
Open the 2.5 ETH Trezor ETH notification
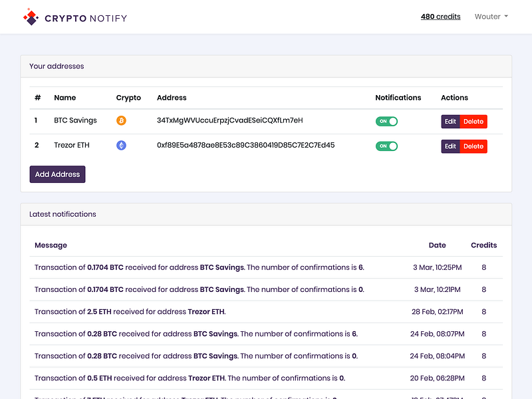[130, 311]
